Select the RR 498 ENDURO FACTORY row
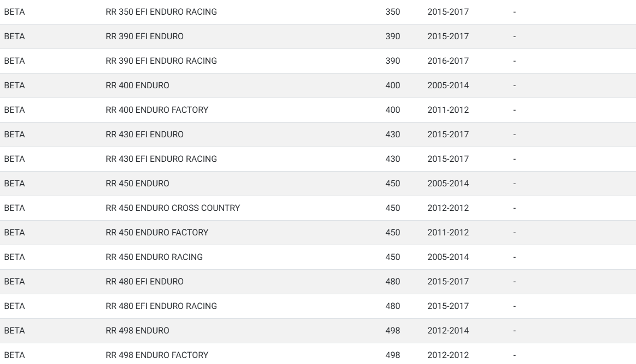The image size is (636, 364). (318, 354)
